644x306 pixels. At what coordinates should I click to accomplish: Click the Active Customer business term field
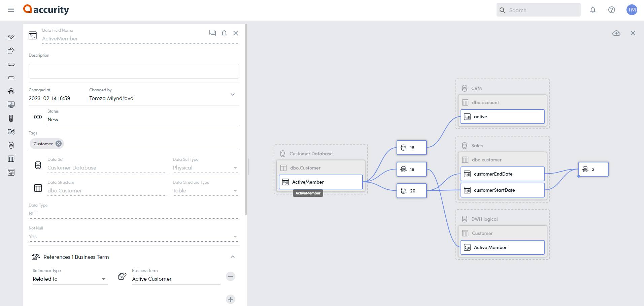pyautogui.click(x=176, y=279)
